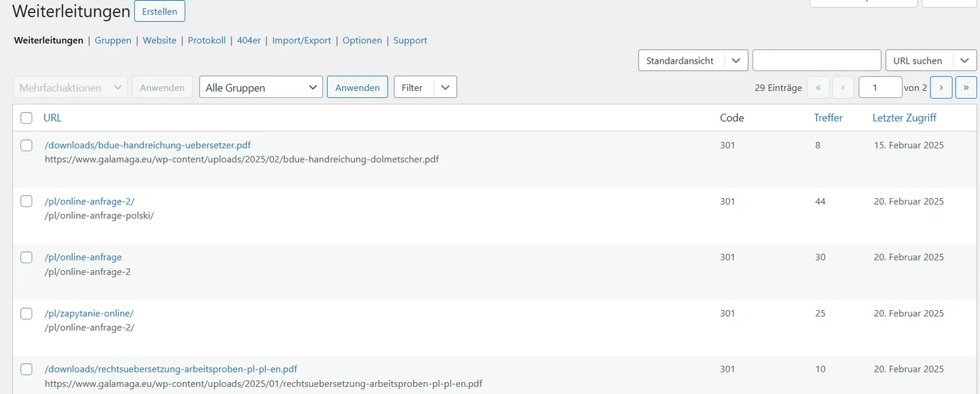Click the current page number field
This screenshot has width=980, height=394.
pos(880,87)
